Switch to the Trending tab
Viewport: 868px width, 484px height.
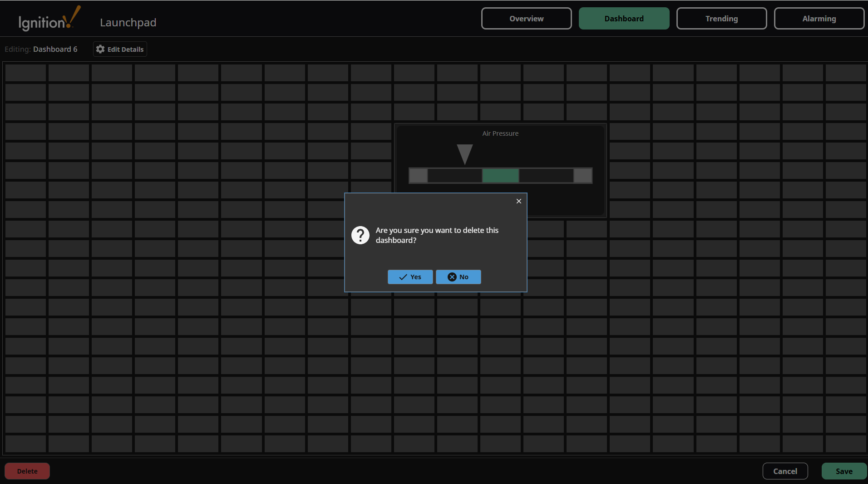tap(721, 18)
